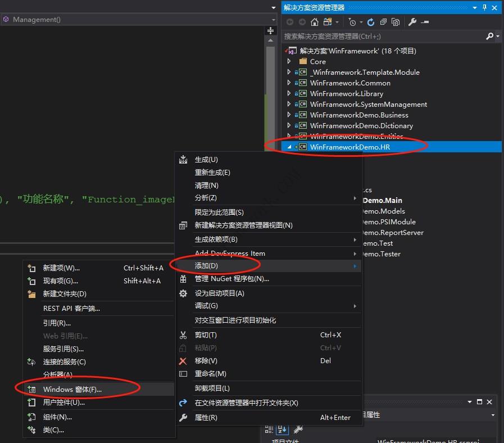Click the refresh icon in Solution Explorer
Viewport: 504px width, 443px height.
(371, 22)
